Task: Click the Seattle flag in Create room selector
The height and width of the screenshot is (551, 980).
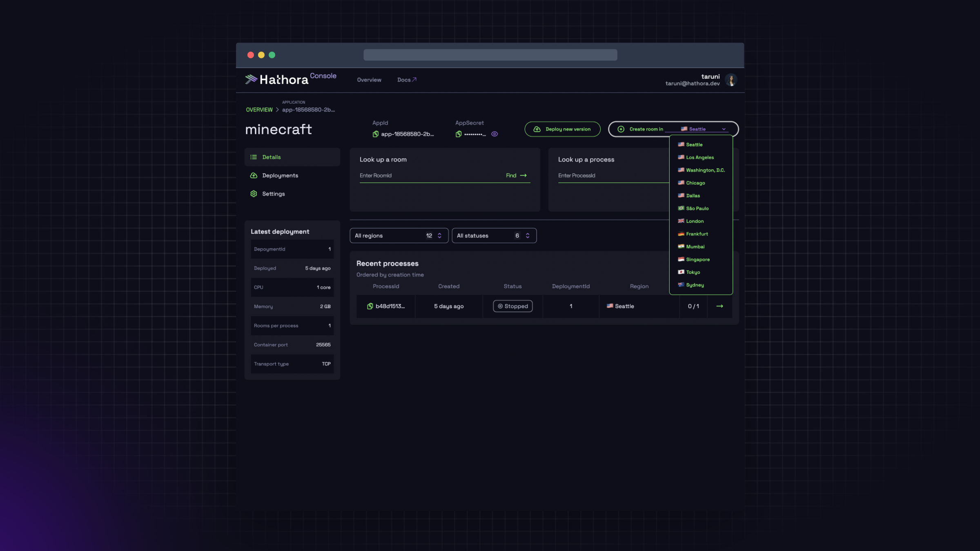Action: click(x=684, y=129)
